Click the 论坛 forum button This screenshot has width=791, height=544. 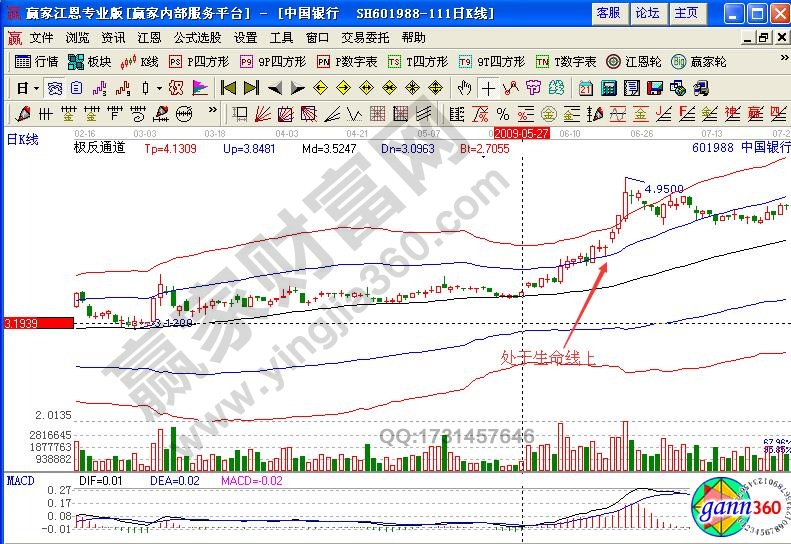(x=647, y=13)
